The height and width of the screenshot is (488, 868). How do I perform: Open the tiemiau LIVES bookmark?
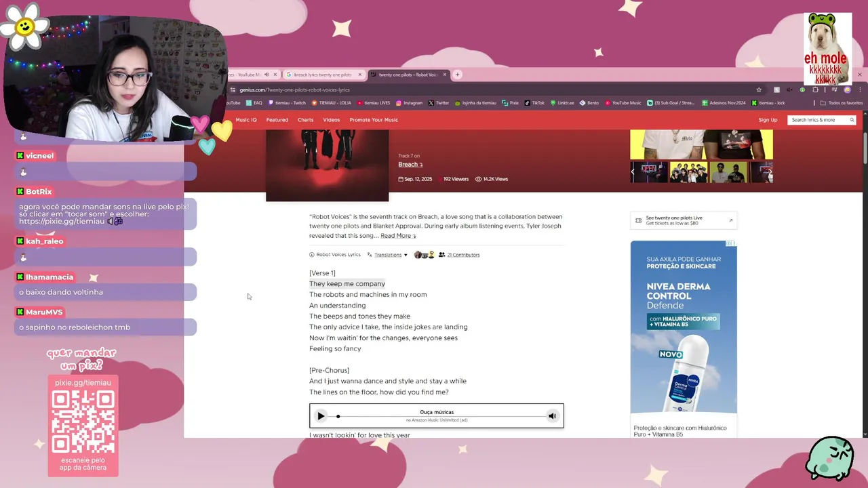pyautogui.click(x=374, y=103)
